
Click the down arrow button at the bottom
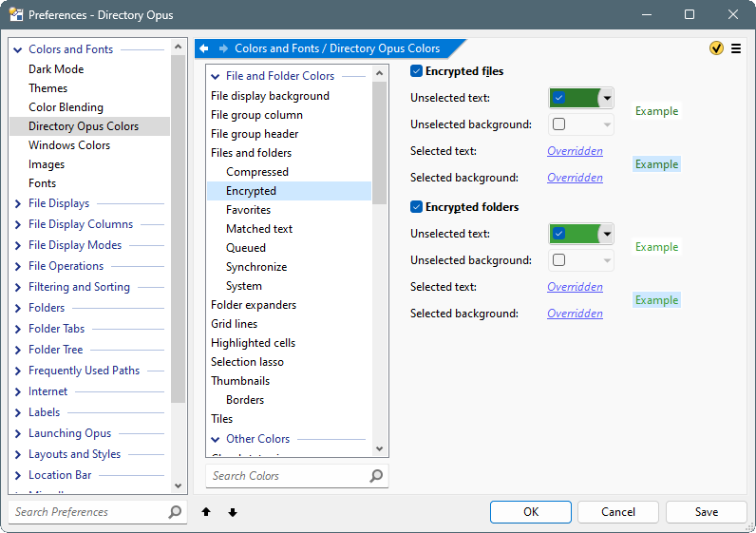click(x=233, y=512)
